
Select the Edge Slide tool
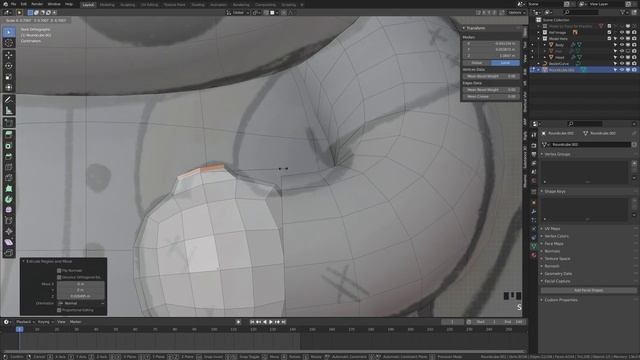click(9, 220)
